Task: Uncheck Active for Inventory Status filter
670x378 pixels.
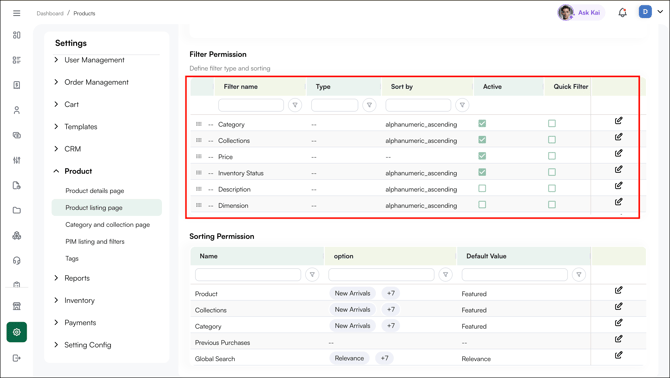Action: 482,172
